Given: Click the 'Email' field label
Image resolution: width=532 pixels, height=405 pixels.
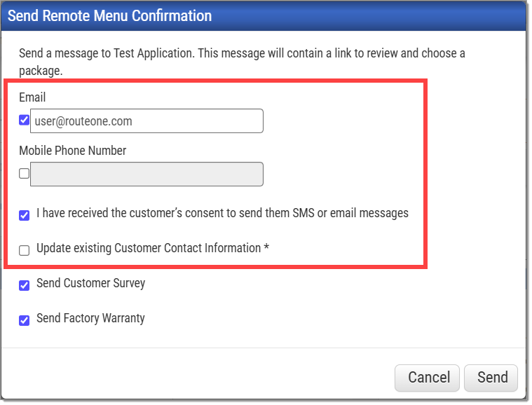Looking at the screenshot, I should [32, 97].
